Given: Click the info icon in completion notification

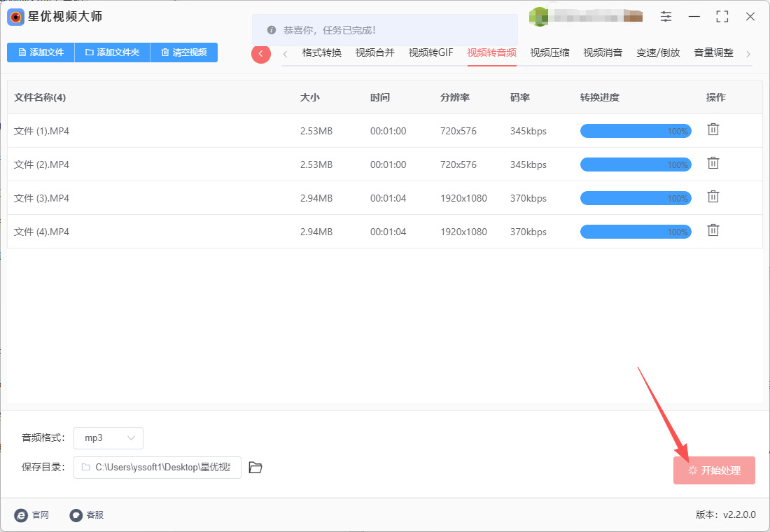Looking at the screenshot, I should 271,30.
